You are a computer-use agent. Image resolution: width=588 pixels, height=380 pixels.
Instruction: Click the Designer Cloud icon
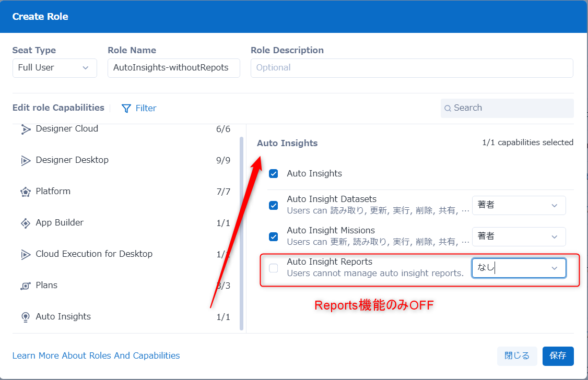coord(26,129)
